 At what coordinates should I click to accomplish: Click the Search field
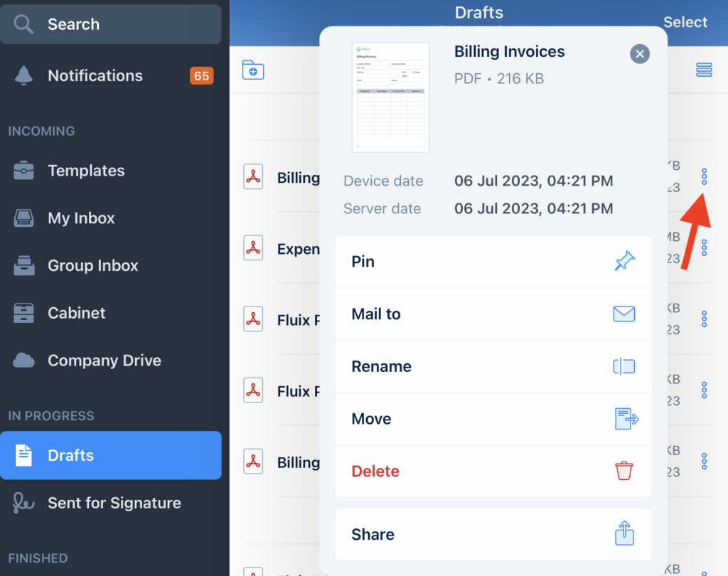pyautogui.click(x=110, y=24)
